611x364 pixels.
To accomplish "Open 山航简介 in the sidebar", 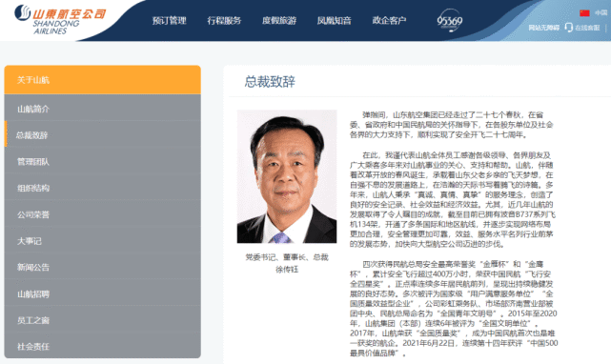I will pos(103,109).
